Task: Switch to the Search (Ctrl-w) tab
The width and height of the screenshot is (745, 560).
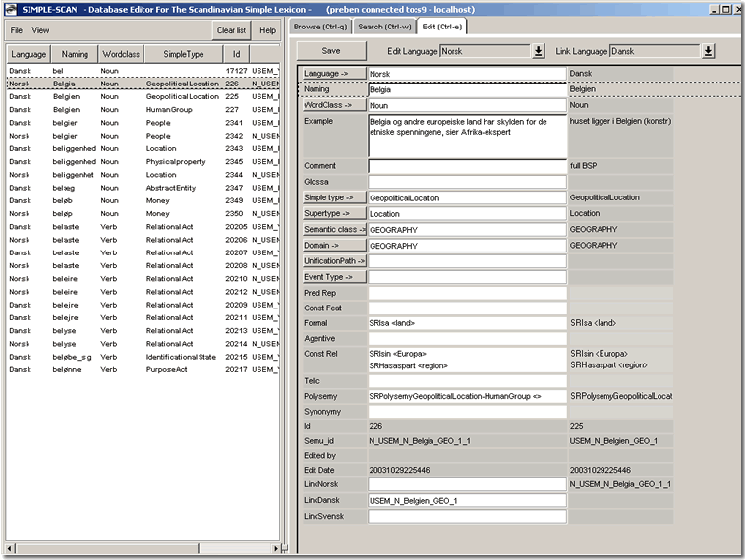Action: tap(383, 27)
